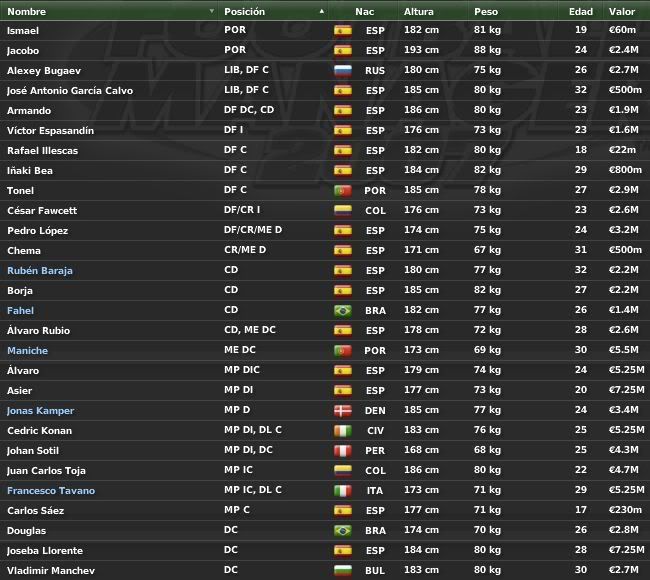Image resolution: width=650 pixels, height=580 pixels.
Task: Click the Spanish flag in Ismael's row
Action: (x=343, y=30)
